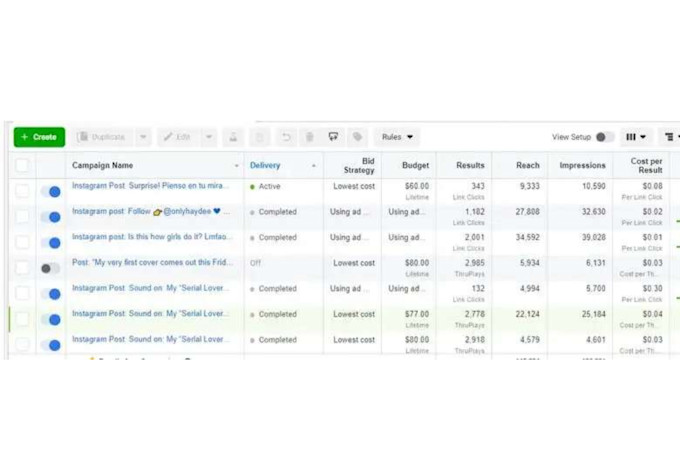Open the Surprise! Pienso en tu mira campaign

click(x=150, y=186)
